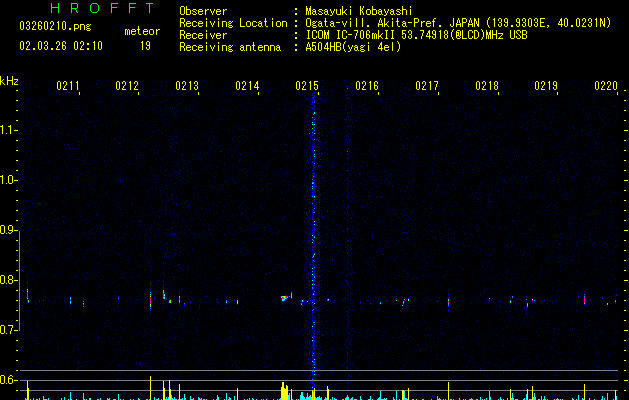The width and height of the screenshot is (629, 400).
Task: Click the 1.0 frequency axis label
Action: [7, 180]
